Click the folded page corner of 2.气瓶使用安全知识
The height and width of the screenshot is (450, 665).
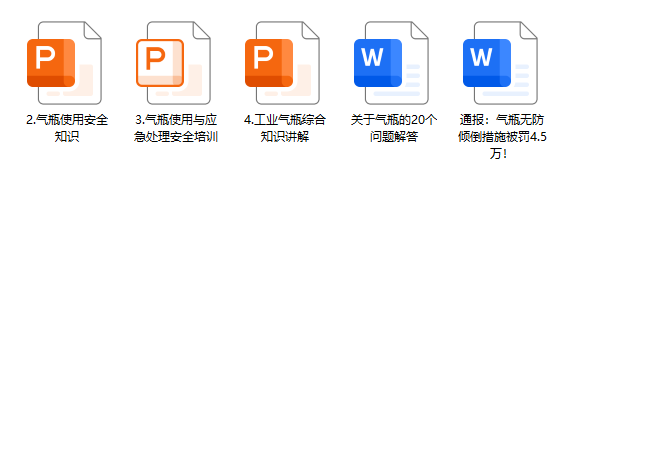[92, 30]
